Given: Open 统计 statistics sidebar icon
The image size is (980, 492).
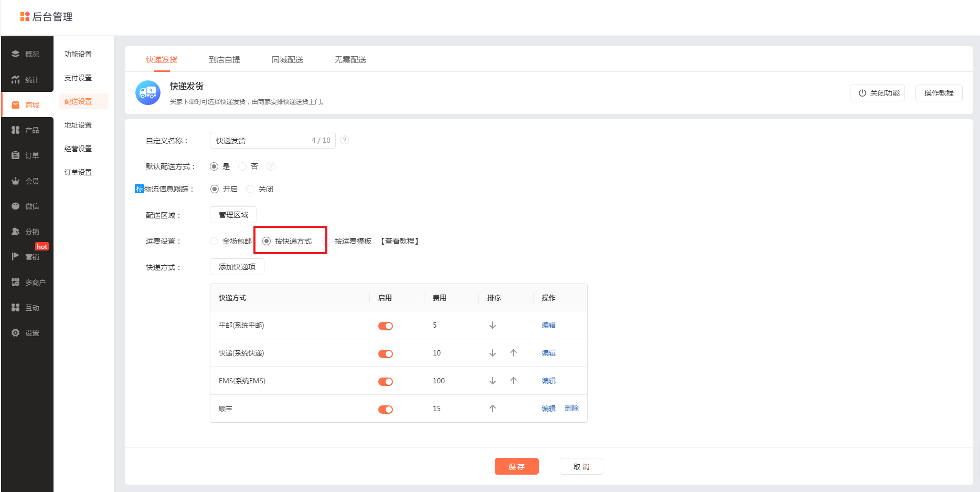Looking at the screenshot, I should [15, 80].
